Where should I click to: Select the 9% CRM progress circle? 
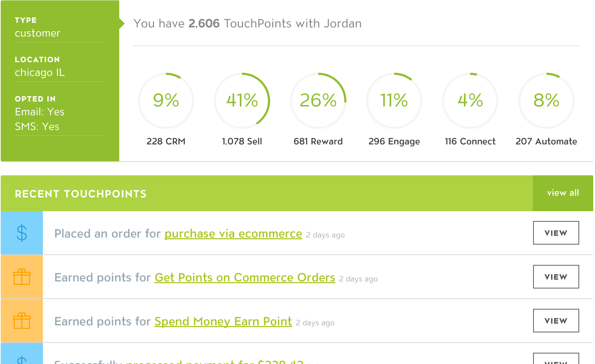point(166,101)
